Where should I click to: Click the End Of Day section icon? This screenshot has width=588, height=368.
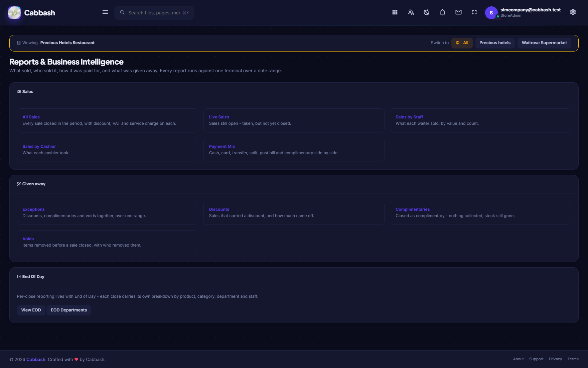pyautogui.click(x=19, y=277)
